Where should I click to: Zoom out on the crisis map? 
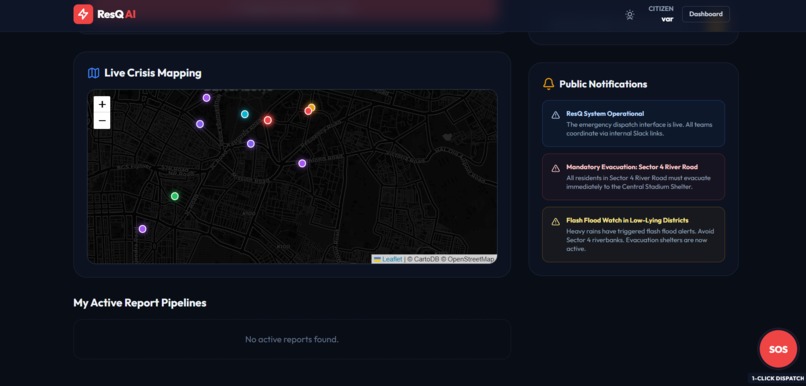102,121
